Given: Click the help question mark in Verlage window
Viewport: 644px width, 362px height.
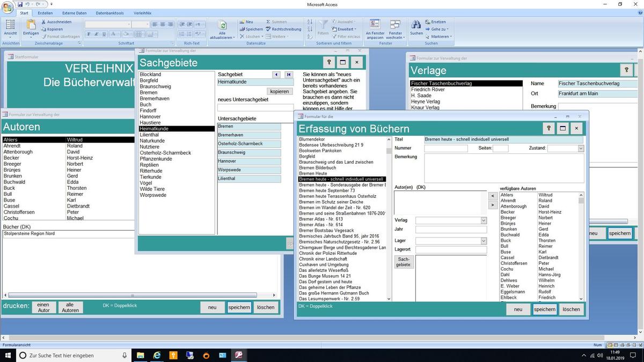Looking at the screenshot, I should (x=626, y=70).
